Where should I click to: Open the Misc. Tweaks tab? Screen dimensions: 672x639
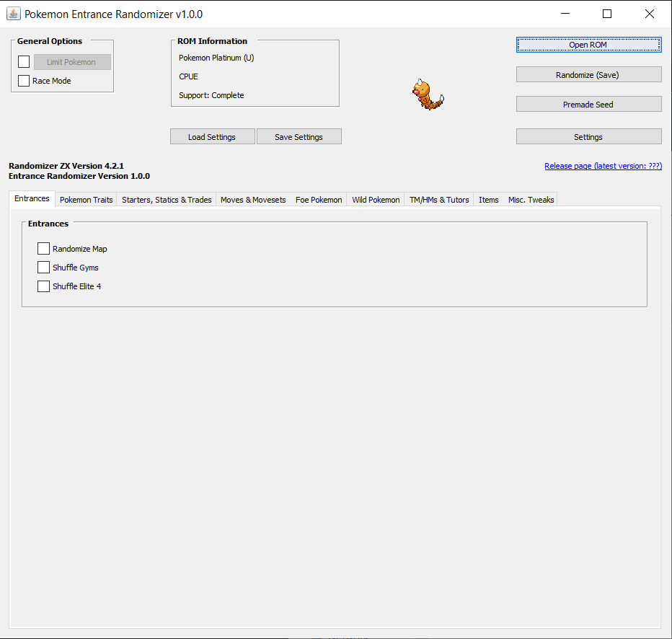[531, 200]
